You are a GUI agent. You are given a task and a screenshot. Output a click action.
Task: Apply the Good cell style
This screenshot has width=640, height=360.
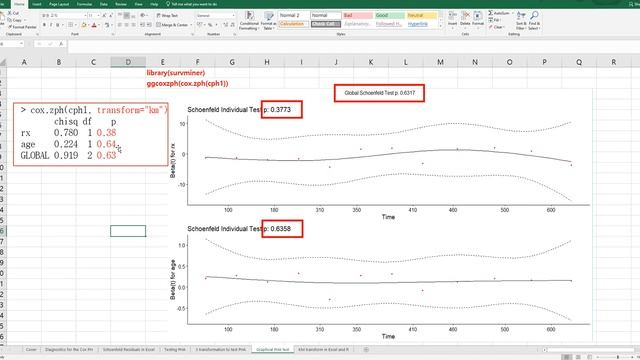(389, 16)
